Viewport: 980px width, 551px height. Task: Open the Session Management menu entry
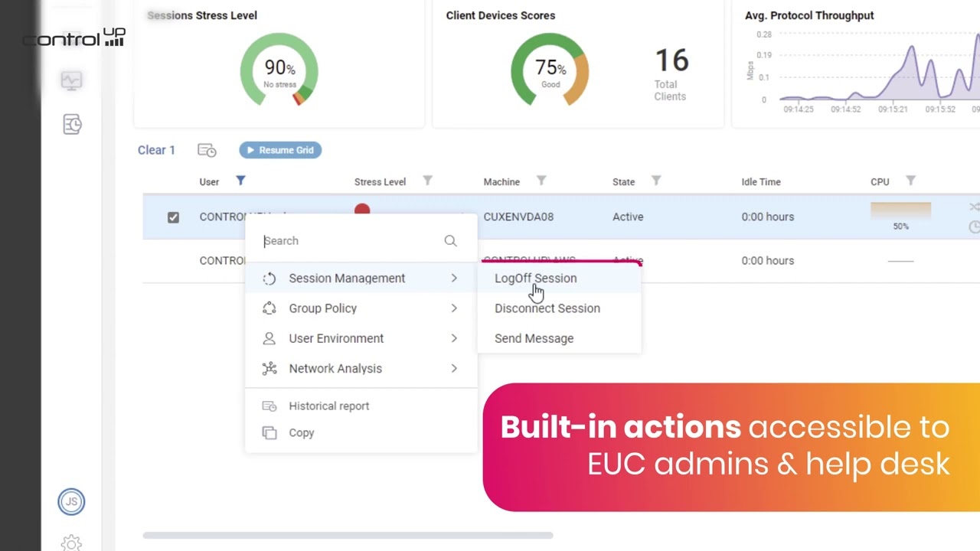point(361,279)
